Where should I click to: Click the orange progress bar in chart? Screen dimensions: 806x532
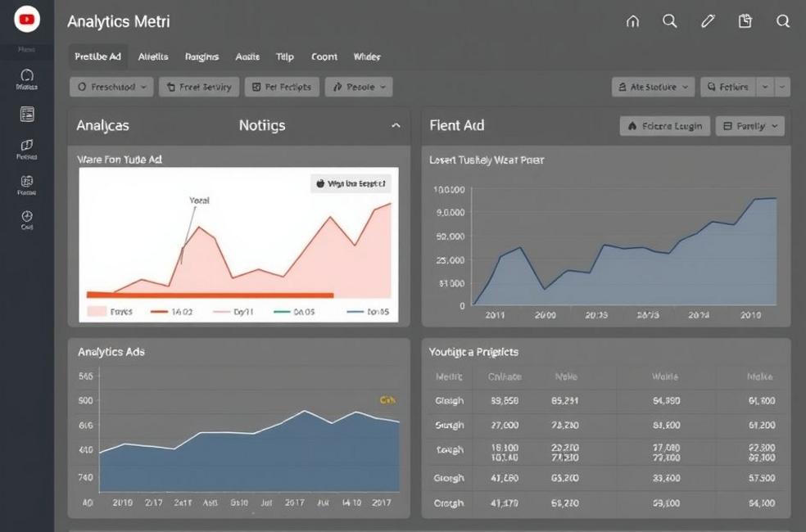pos(210,295)
